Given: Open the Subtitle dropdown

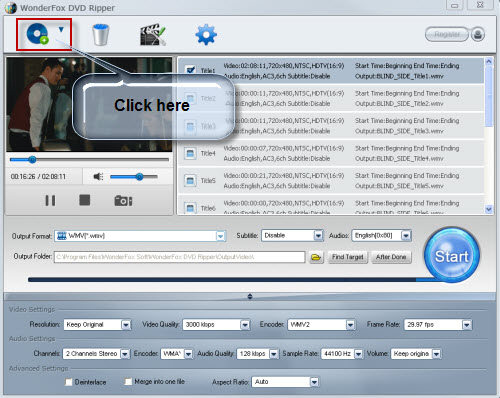Looking at the screenshot, I should 318,236.
